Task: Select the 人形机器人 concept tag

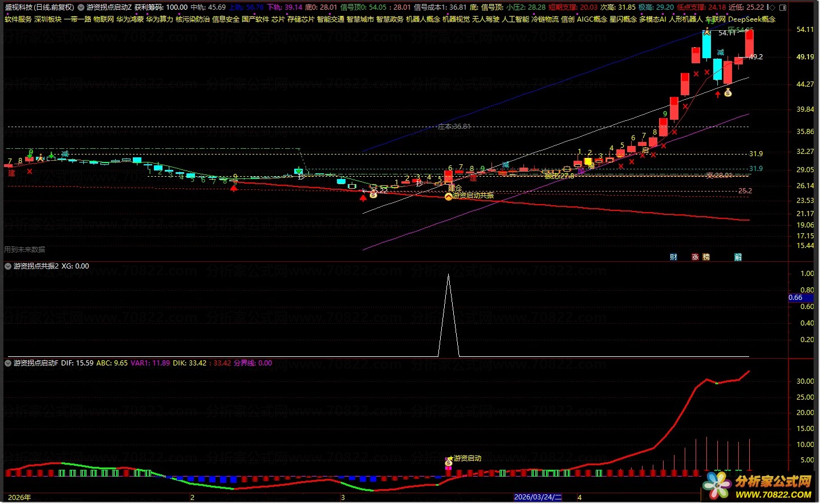Action: point(686,19)
